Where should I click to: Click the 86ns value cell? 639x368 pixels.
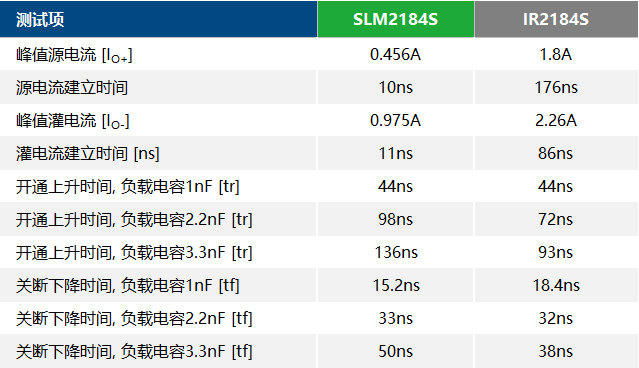point(556,153)
